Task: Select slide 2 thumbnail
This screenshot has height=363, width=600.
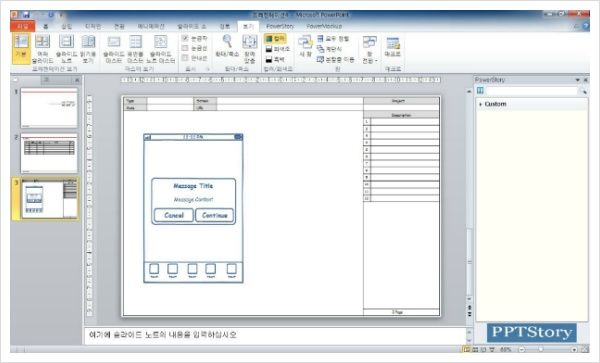Action: tap(49, 153)
